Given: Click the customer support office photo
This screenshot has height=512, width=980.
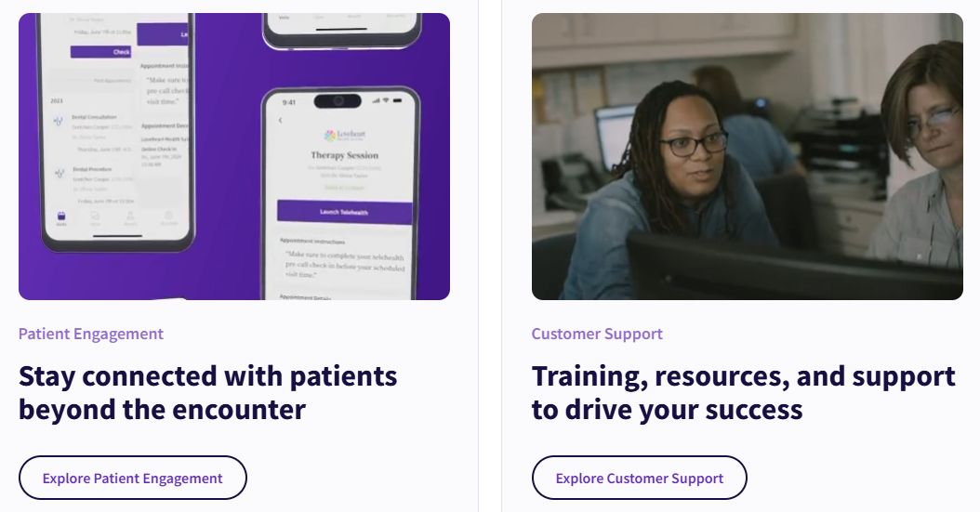Looking at the screenshot, I should (747, 156).
